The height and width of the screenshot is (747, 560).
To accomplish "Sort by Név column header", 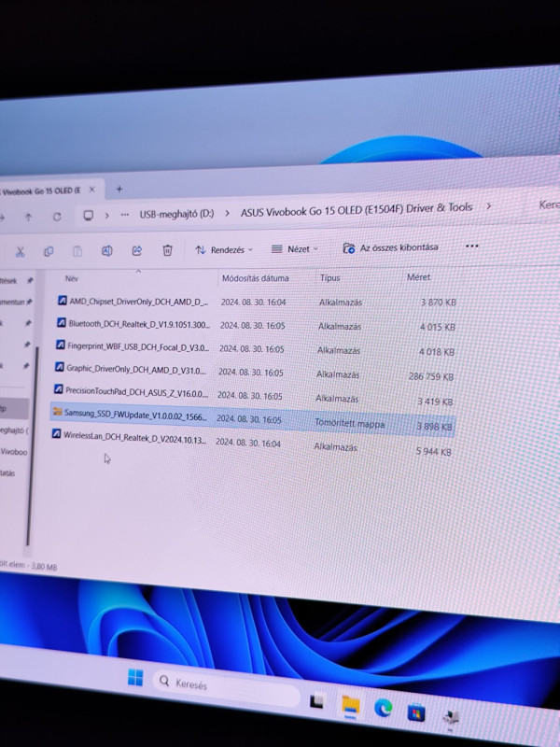I will click(x=72, y=278).
